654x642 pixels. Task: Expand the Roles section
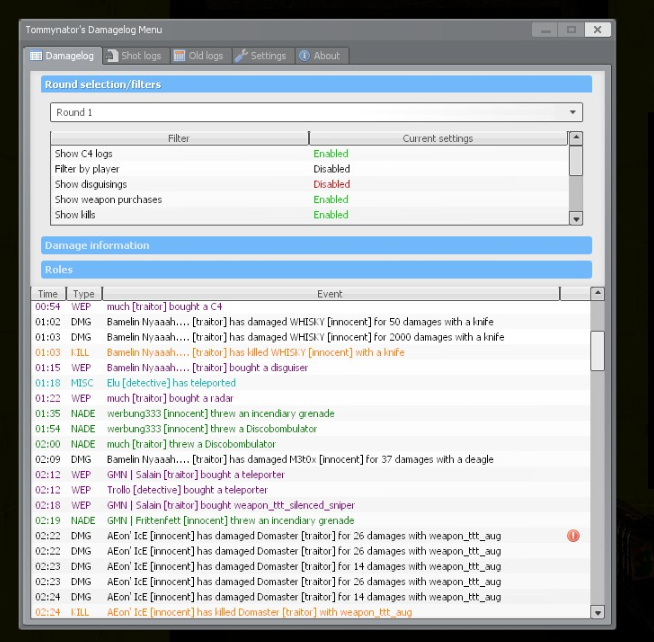tap(316, 269)
